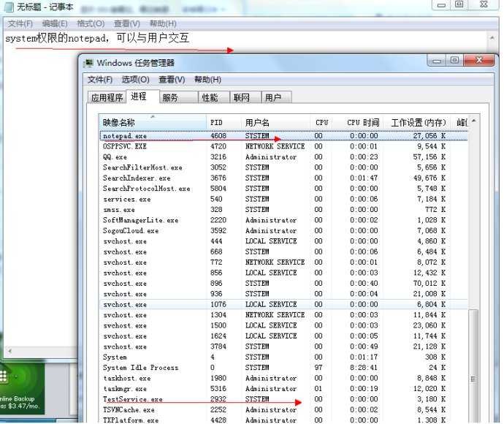
Task: Open the Help menu in Task Manager
Action: coord(207,80)
